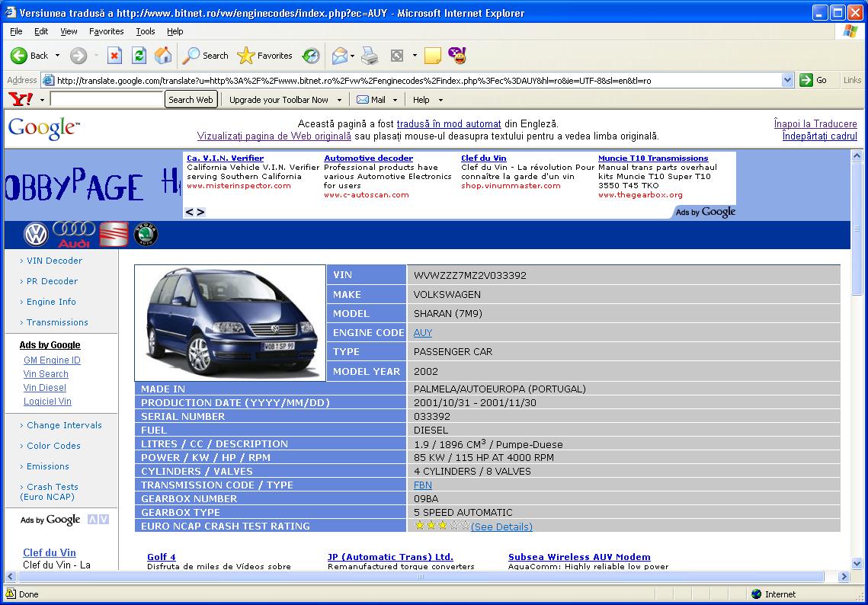Go to the Home page icon
Viewport: 868px width, 605px height.
(x=163, y=56)
